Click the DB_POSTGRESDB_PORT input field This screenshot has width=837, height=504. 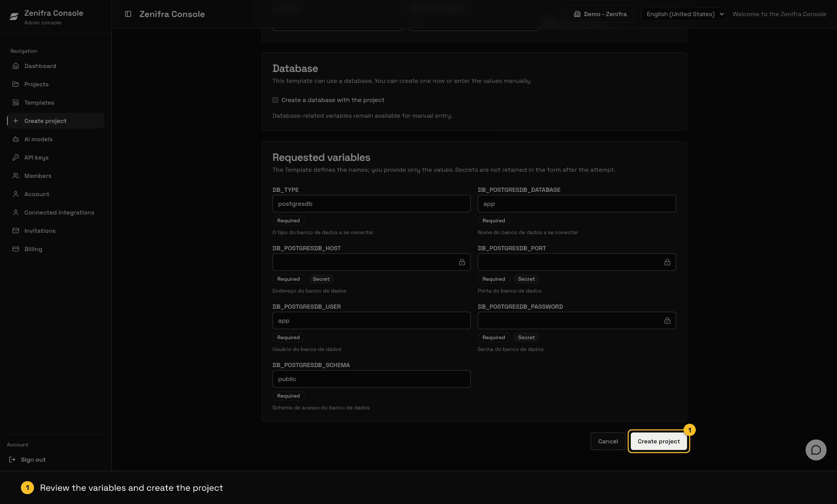pos(576,262)
